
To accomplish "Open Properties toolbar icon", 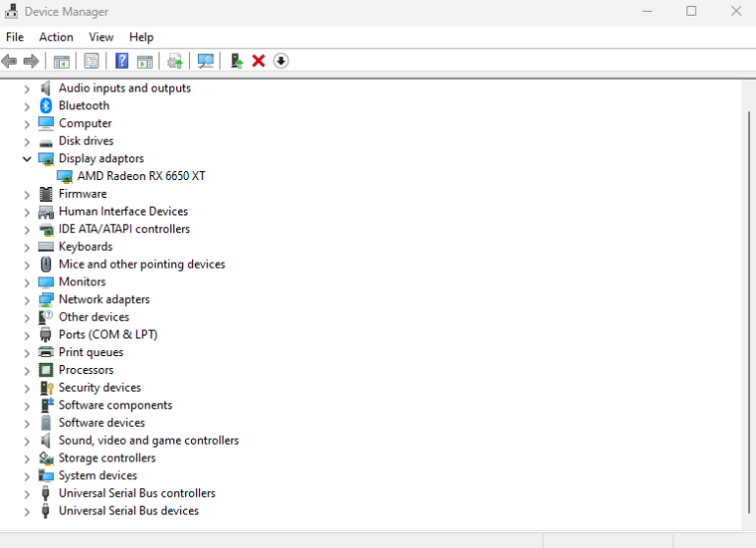I will [x=92, y=61].
